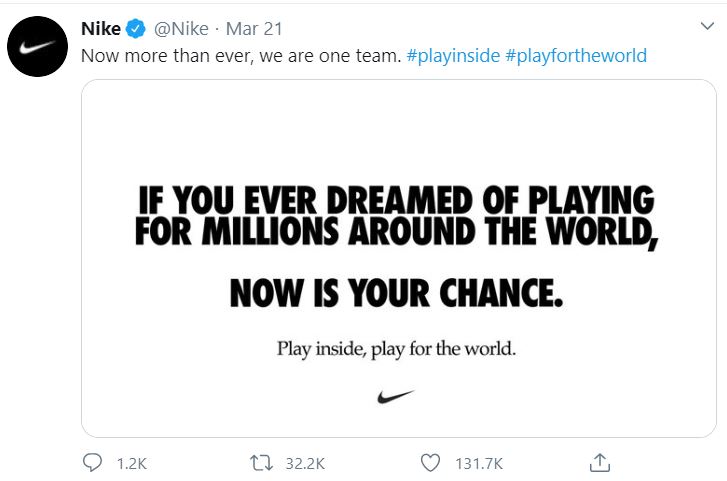Click the 1.2K replies count
This screenshot has width=727, height=481.
point(132,463)
